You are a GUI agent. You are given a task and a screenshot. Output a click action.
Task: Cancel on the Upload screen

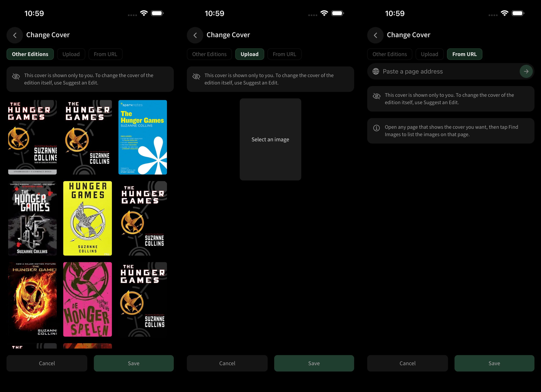(x=227, y=363)
